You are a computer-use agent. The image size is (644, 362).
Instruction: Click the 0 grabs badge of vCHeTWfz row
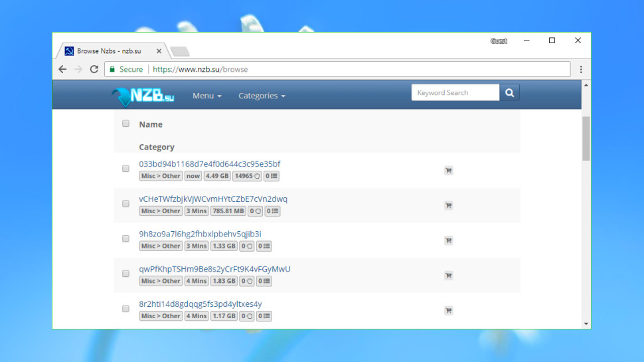click(255, 211)
